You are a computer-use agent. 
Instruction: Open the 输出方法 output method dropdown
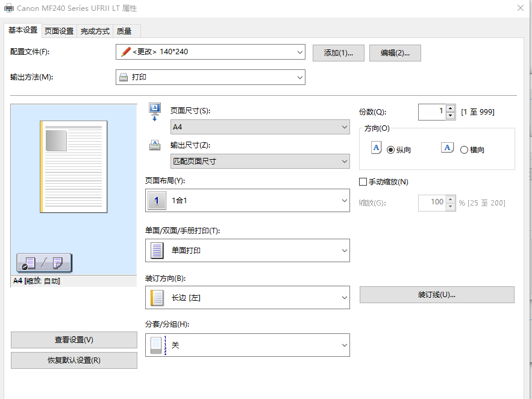coord(210,77)
